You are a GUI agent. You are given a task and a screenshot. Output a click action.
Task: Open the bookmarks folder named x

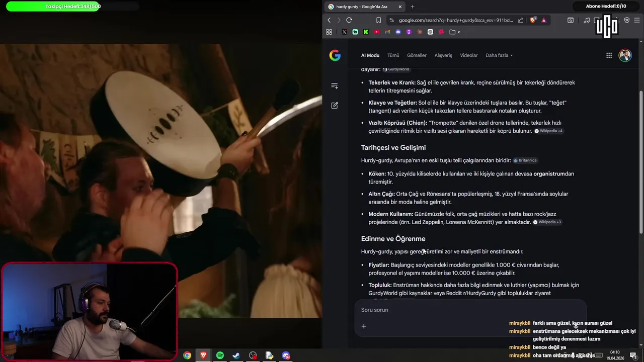point(455,32)
